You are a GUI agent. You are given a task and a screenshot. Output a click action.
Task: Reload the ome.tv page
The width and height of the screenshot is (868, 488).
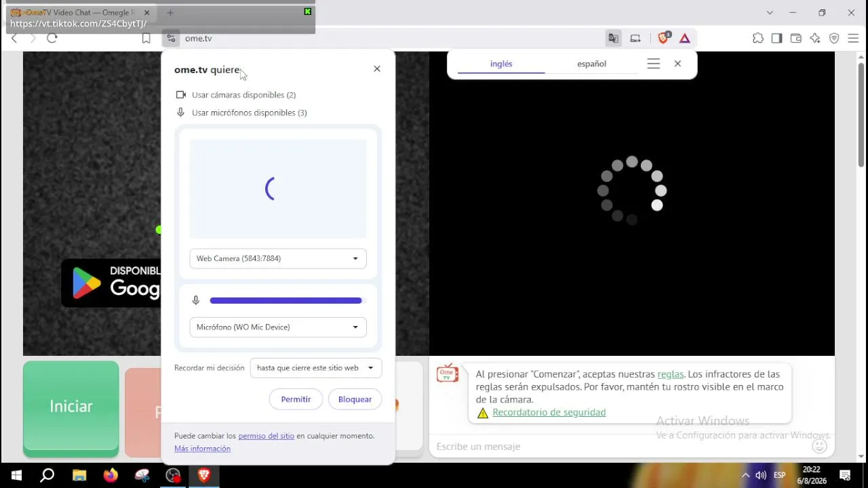click(x=52, y=38)
